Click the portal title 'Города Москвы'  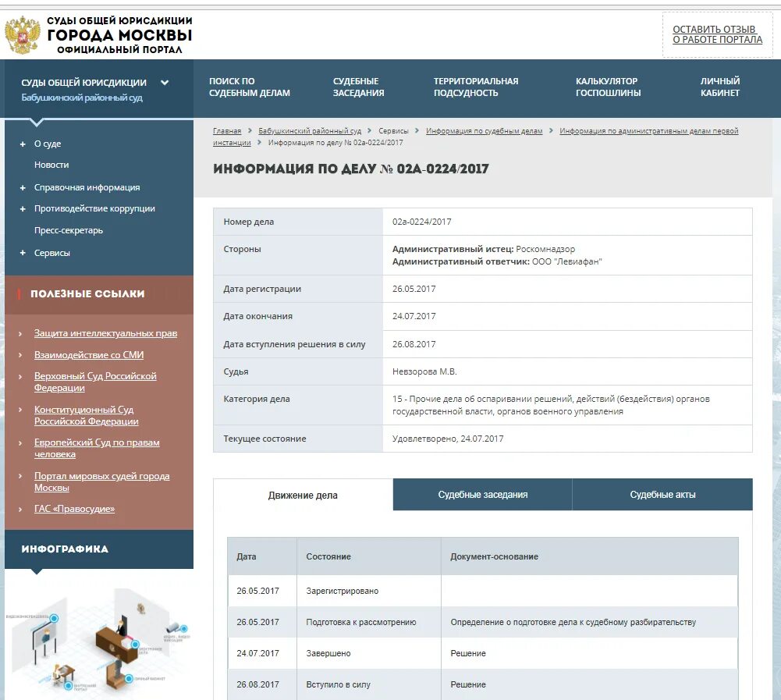pyautogui.click(x=119, y=35)
